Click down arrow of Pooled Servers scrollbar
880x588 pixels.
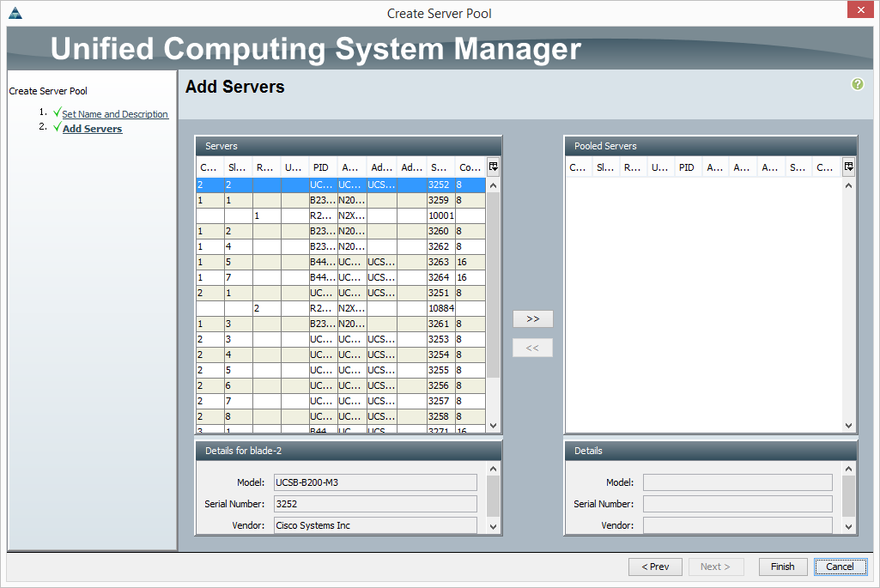[848, 426]
